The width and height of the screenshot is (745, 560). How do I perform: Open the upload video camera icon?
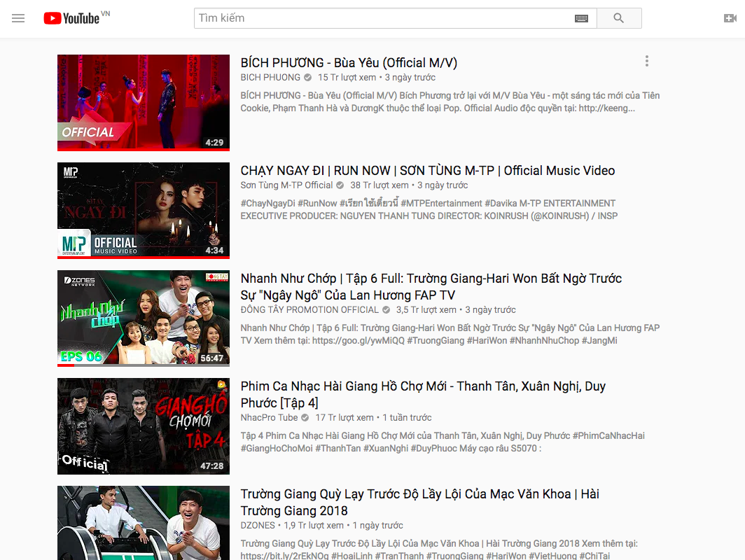click(x=730, y=18)
